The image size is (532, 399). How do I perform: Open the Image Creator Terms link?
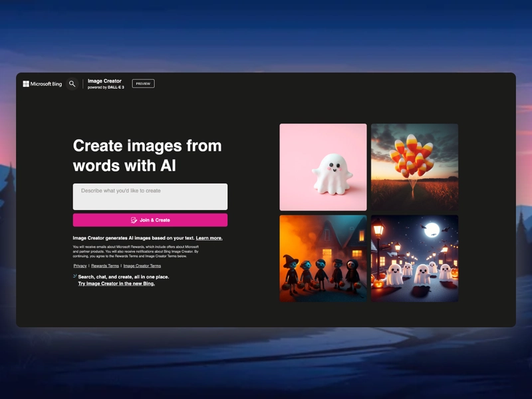point(142,266)
